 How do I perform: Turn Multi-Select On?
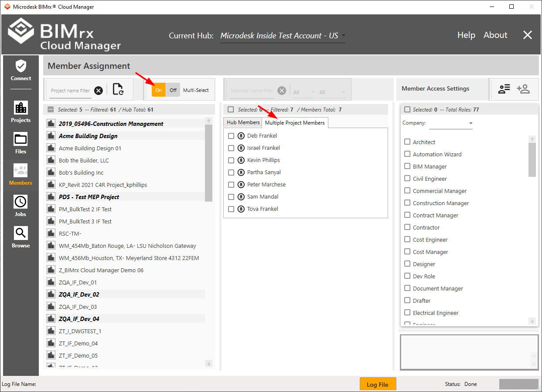coord(159,90)
